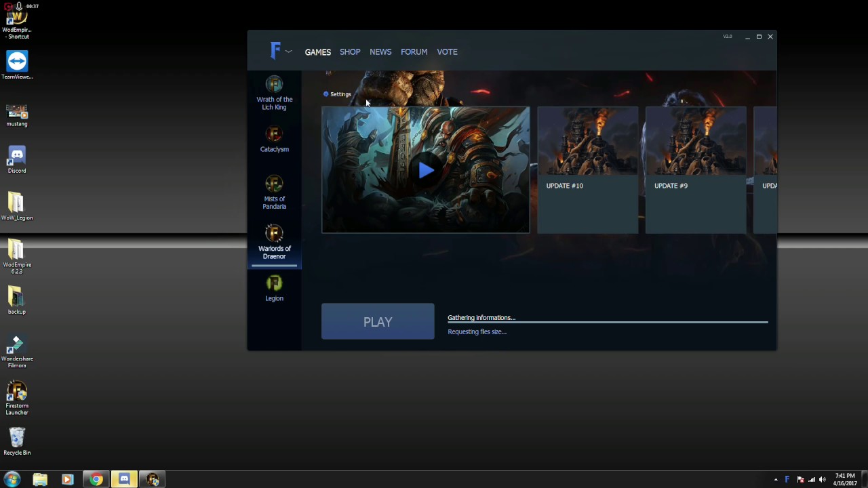868x488 pixels.
Task: Switch to Discord in the taskbar
Action: point(124,479)
